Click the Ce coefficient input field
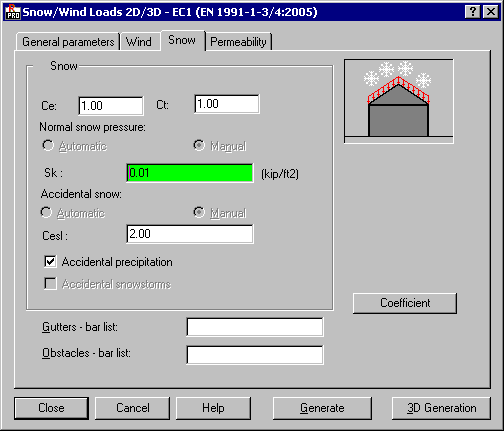The width and height of the screenshot is (504, 431). [x=111, y=106]
